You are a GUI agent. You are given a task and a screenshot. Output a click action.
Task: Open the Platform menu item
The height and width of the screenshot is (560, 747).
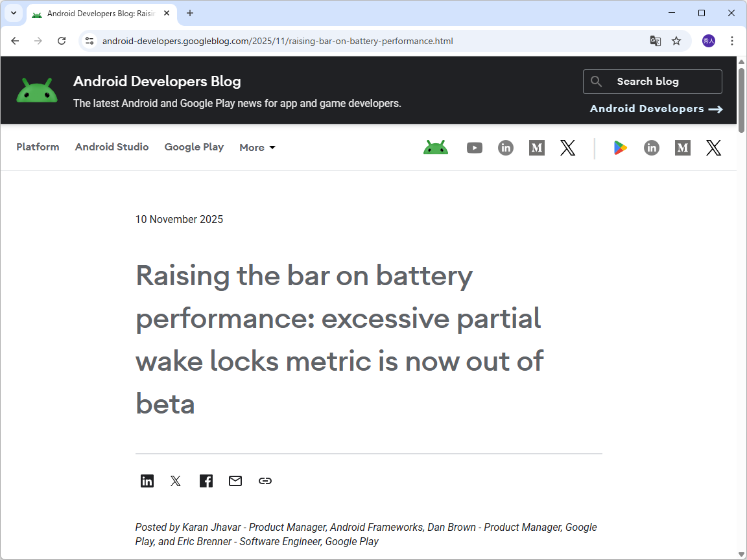click(x=38, y=147)
